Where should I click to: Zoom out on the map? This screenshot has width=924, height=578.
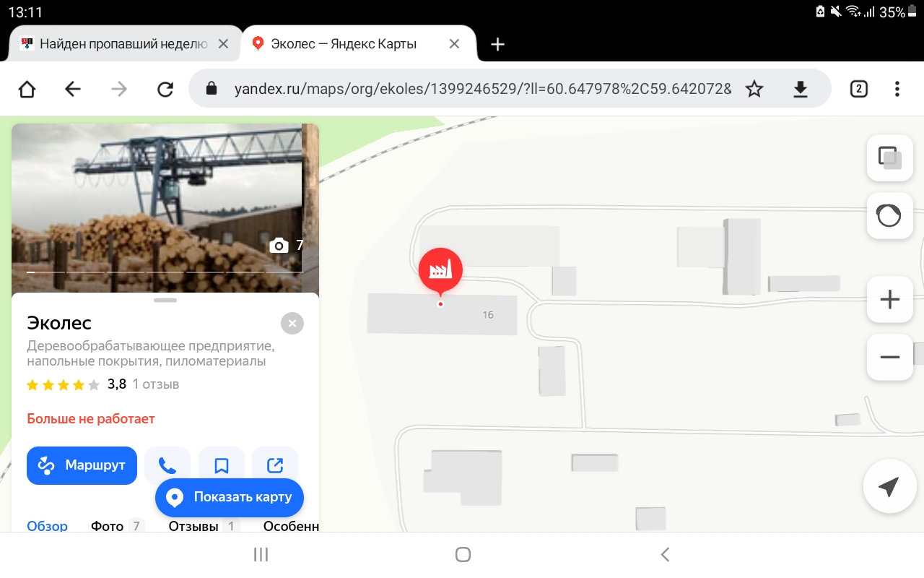[x=889, y=357]
